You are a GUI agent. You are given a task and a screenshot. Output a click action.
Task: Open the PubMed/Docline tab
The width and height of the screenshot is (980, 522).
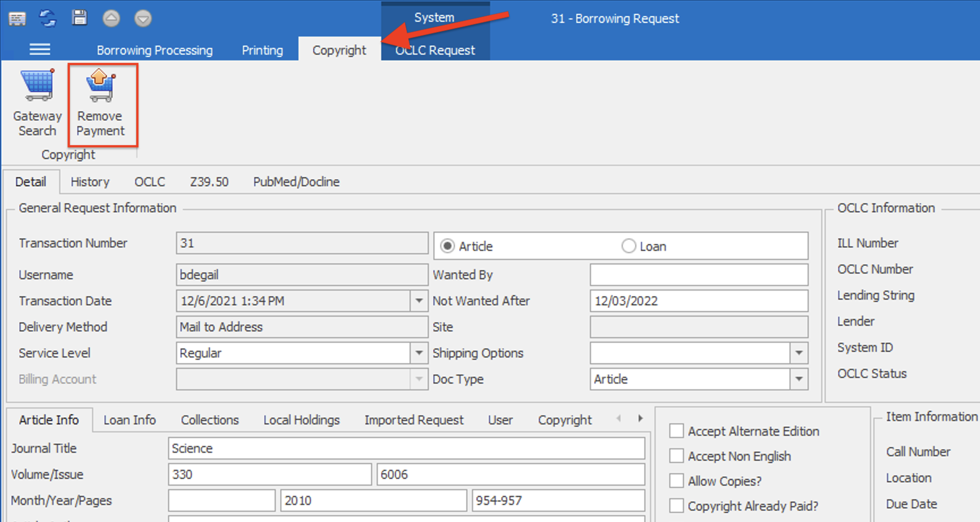pyautogui.click(x=295, y=182)
